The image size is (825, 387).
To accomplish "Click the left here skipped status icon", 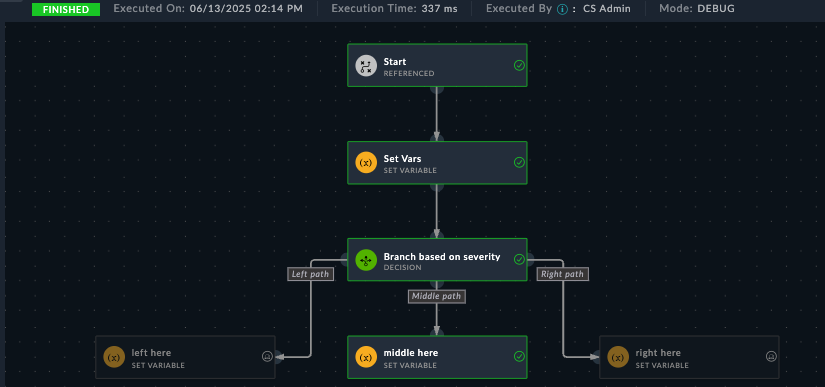I will point(267,357).
